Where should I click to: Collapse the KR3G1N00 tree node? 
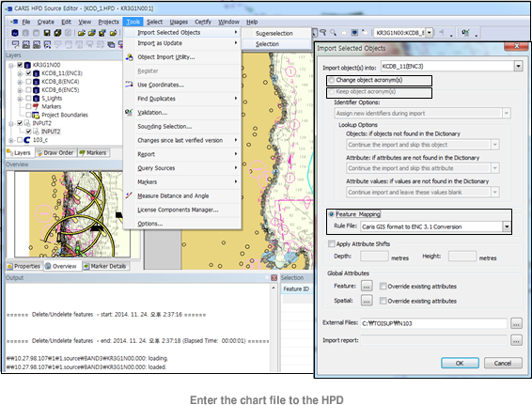pos(11,65)
